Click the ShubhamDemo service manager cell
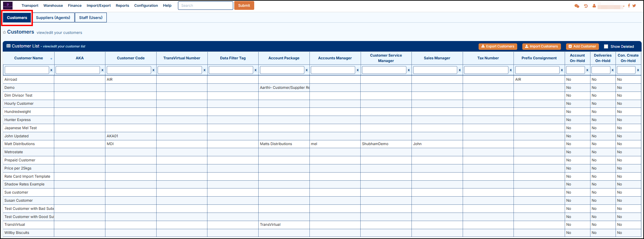The image size is (644, 239). tap(386, 144)
